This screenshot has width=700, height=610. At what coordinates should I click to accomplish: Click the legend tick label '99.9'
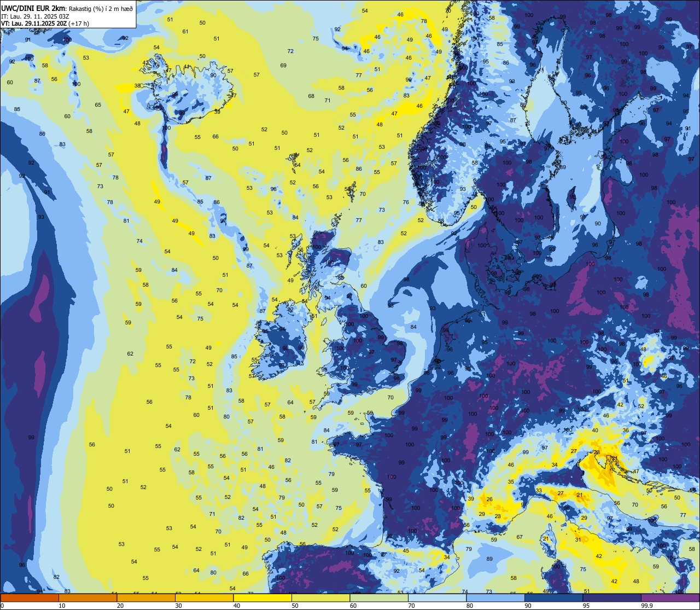point(646,606)
